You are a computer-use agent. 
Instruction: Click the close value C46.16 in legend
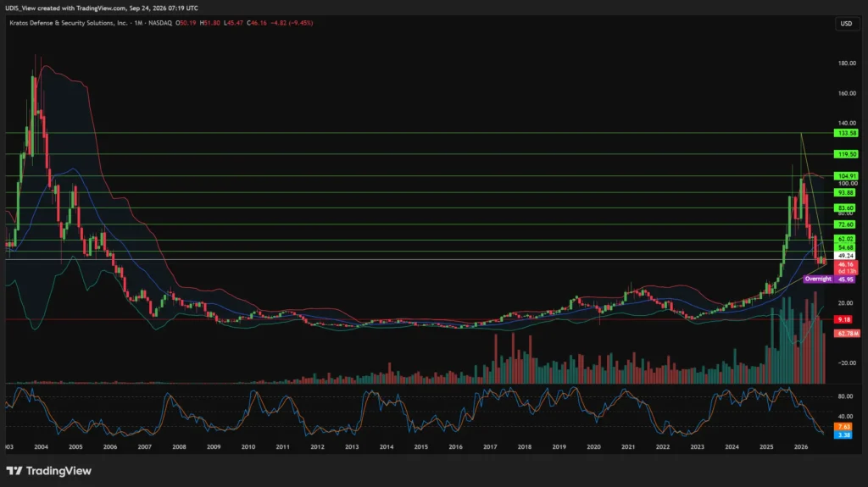(257, 23)
